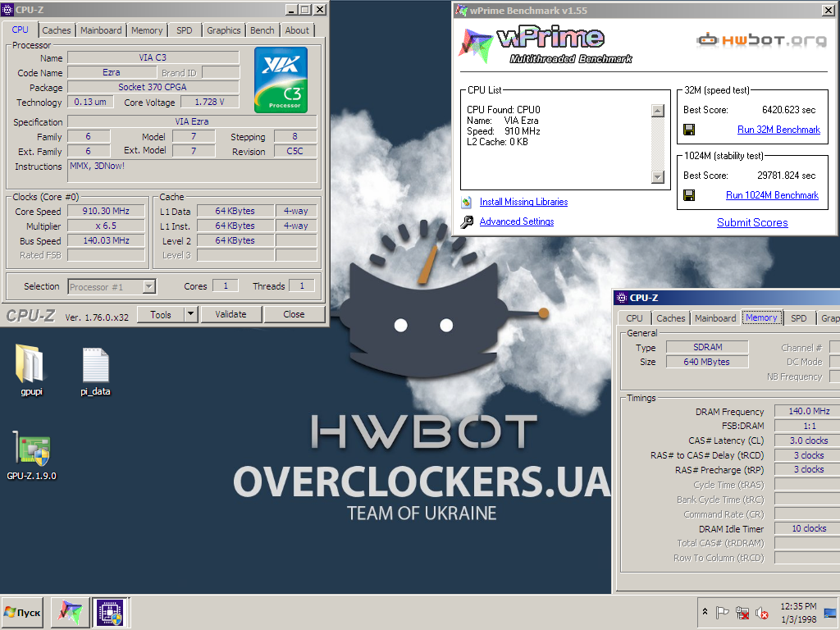Click the VIA C3 processor logo
The image size is (840, 630).
point(281,80)
